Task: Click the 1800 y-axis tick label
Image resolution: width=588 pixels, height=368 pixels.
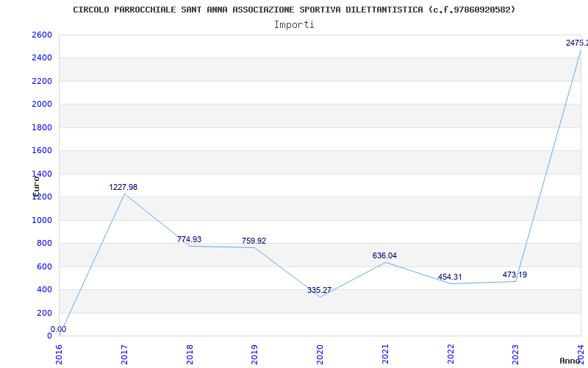Action: point(42,127)
